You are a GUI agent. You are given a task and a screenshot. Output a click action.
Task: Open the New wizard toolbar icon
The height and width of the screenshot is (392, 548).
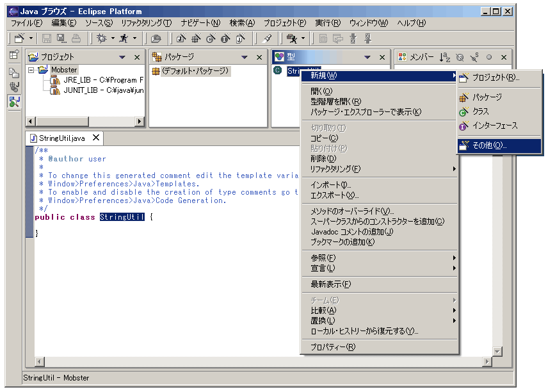(x=19, y=38)
